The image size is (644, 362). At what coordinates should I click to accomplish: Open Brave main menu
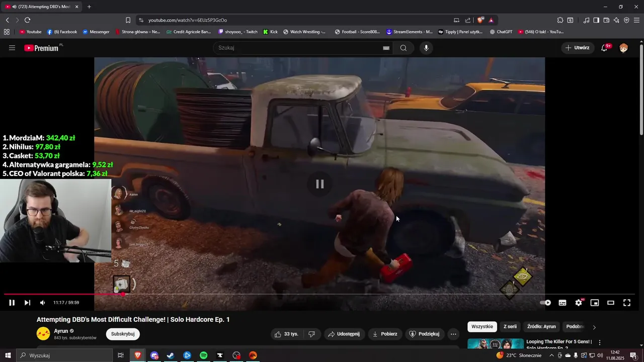[x=636, y=20]
